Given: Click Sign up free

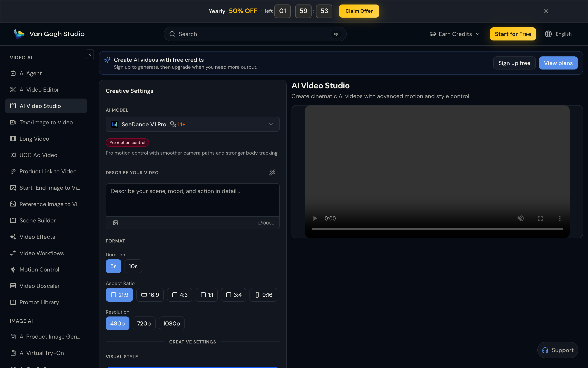Looking at the screenshot, I should (x=514, y=63).
